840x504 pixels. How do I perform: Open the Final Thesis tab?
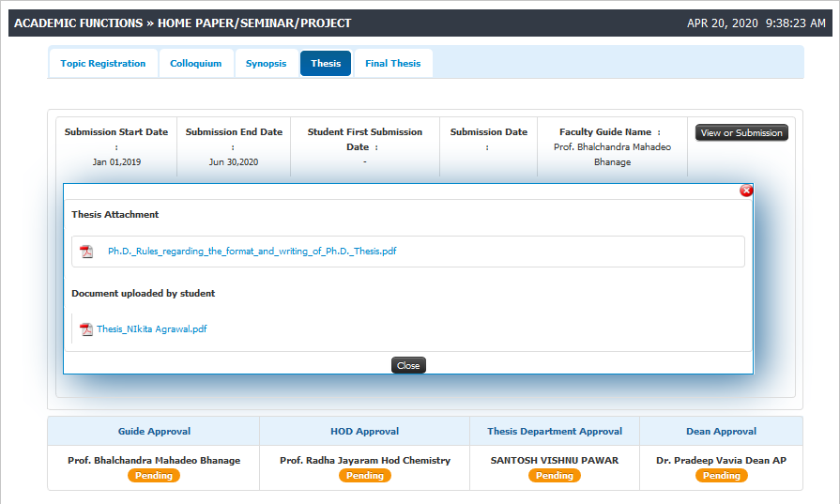point(392,63)
